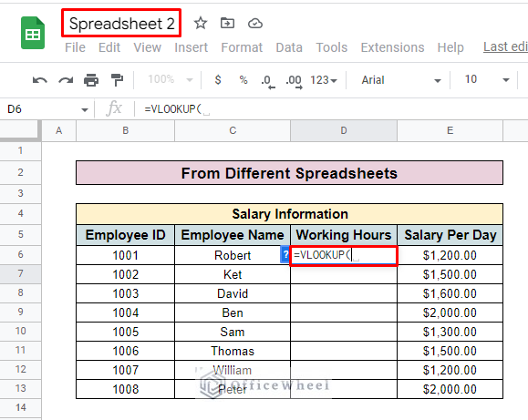
Task: Open the Tools menu
Action: [x=331, y=47]
